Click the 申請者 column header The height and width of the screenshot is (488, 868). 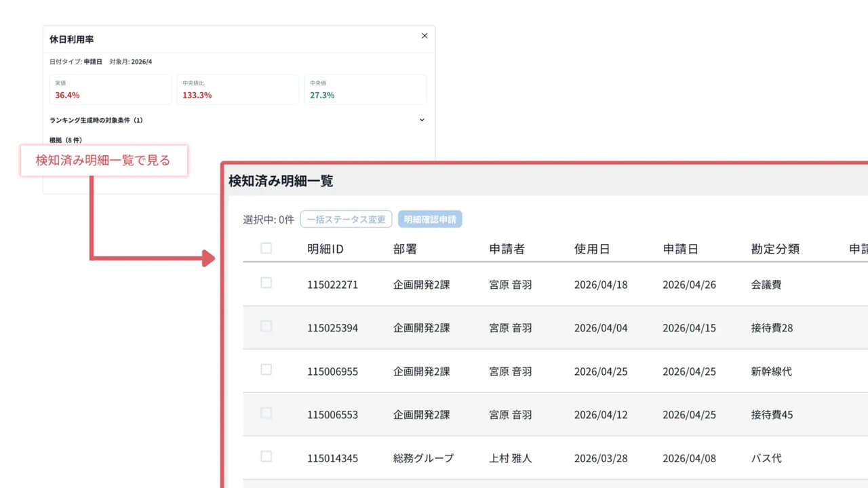click(x=507, y=249)
